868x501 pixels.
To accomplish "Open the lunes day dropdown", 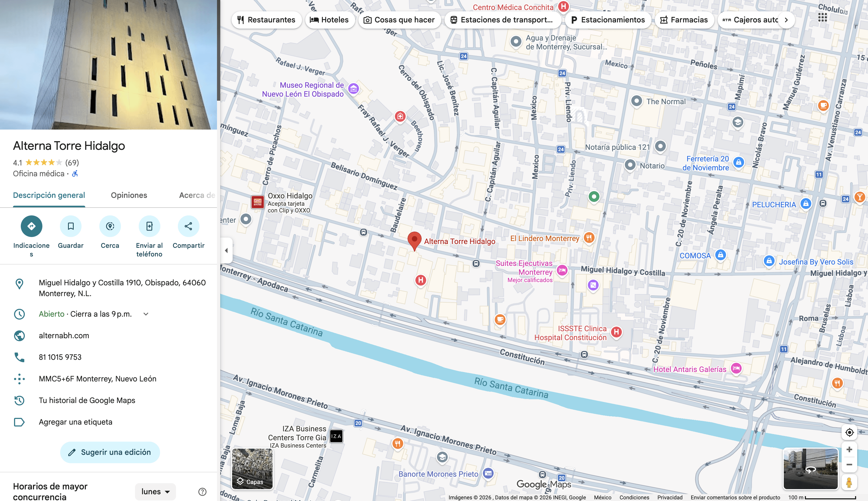I will pyautogui.click(x=155, y=491).
